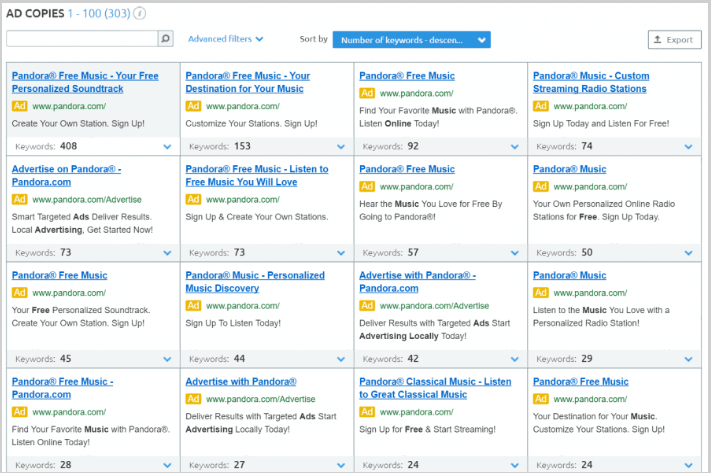711x473 pixels.
Task: Open 'Your Free Personalized Soundtrack' ad title
Action: click(x=85, y=82)
